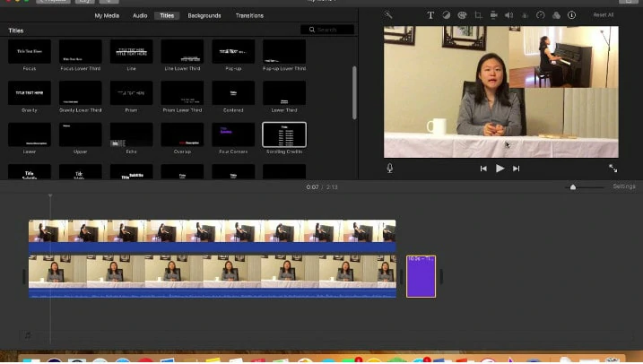Select the purple title clip in timeline
The image size is (643, 364).
click(x=421, y=277)
